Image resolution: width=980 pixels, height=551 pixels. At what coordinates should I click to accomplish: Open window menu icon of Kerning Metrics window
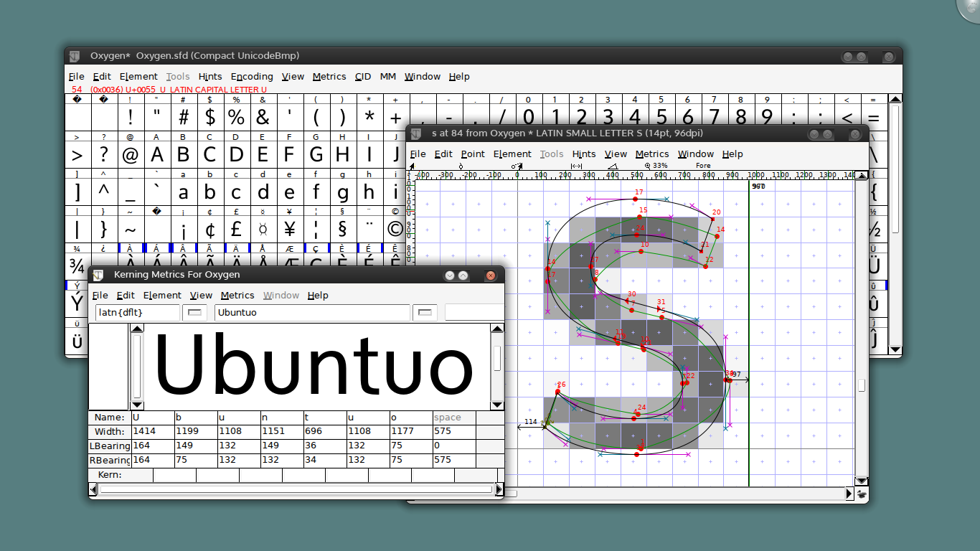(x=98, y=275)
